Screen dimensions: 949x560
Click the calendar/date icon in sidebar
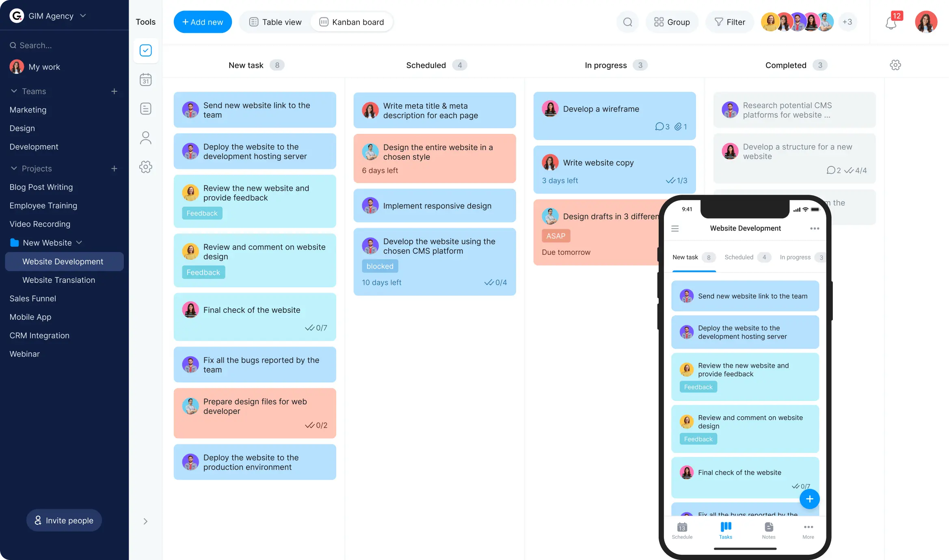145,80
